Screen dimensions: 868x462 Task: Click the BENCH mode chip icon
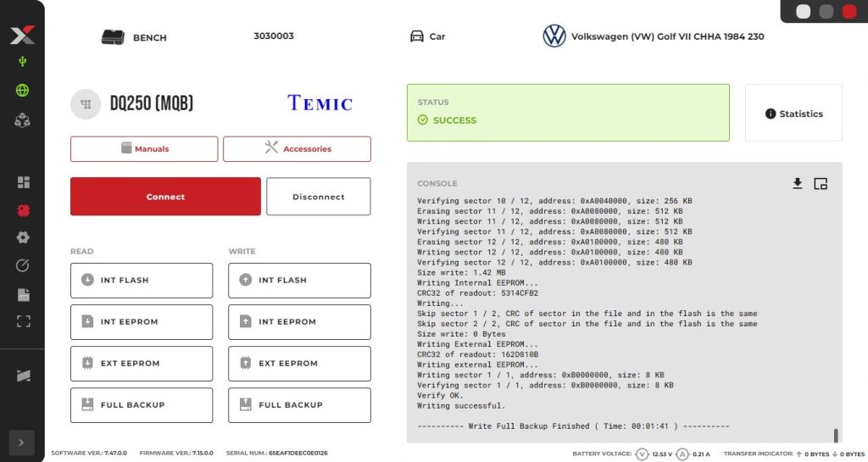[x=113, y=37]
